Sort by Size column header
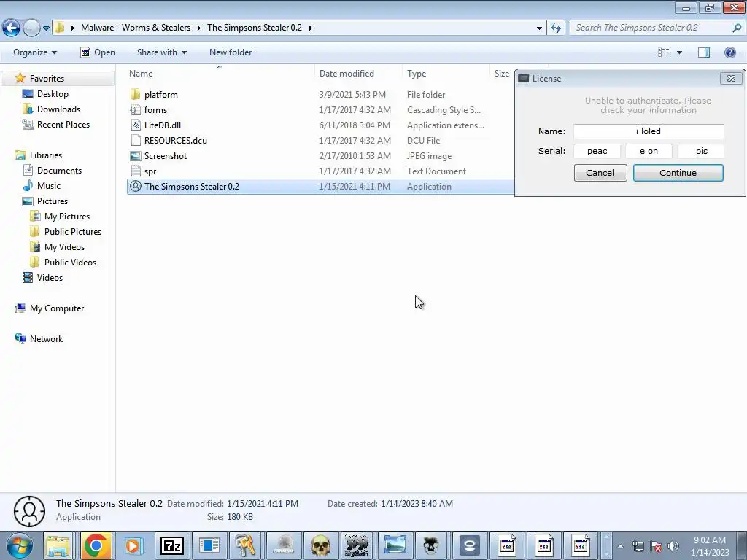This screenshot has height=560, width=747. (502, 74)
